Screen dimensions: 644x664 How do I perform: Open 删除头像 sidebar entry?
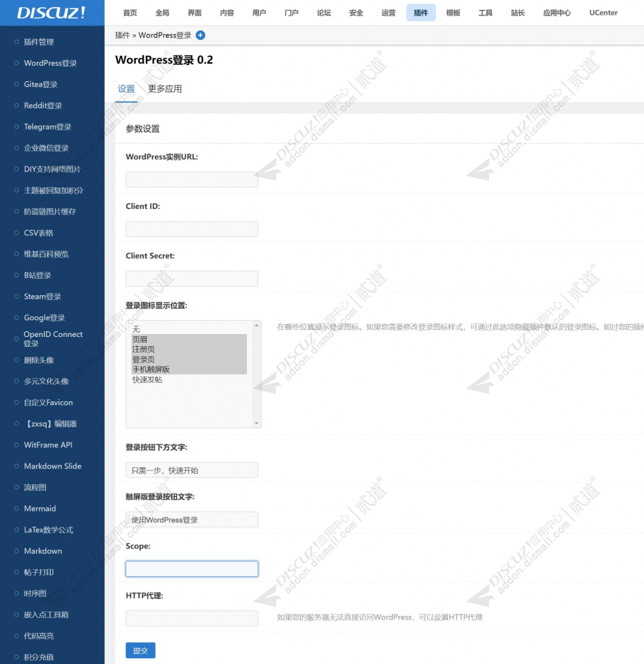[x=39, y=360]
